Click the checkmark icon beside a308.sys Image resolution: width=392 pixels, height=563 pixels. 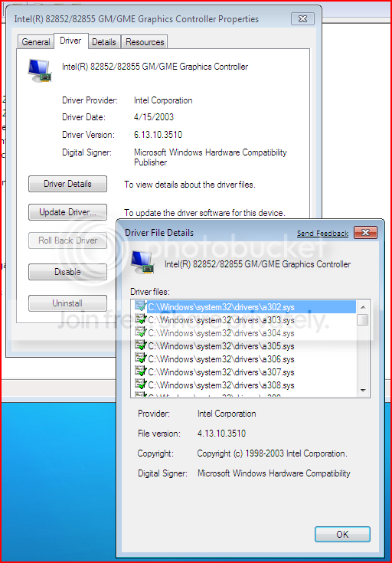[x=141, y=385]
